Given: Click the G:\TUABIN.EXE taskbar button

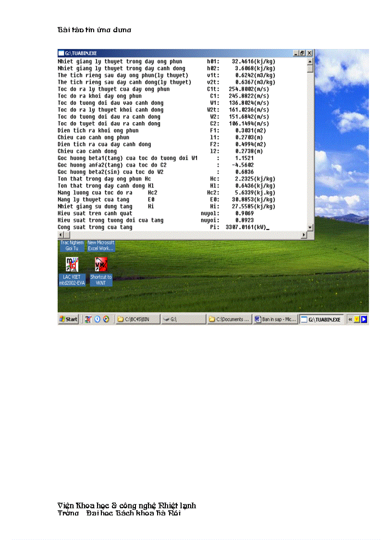Looking at the screenshot, I should [321, 319].
